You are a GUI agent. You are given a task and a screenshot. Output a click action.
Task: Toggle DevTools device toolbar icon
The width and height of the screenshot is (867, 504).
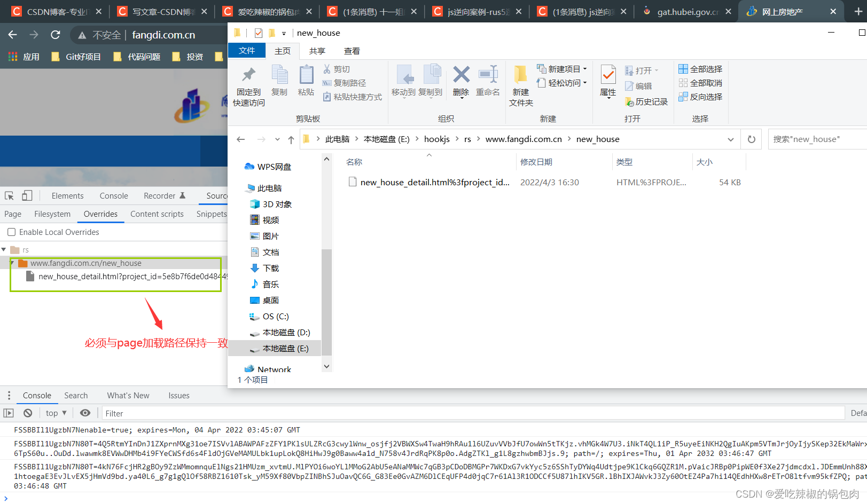27,195
